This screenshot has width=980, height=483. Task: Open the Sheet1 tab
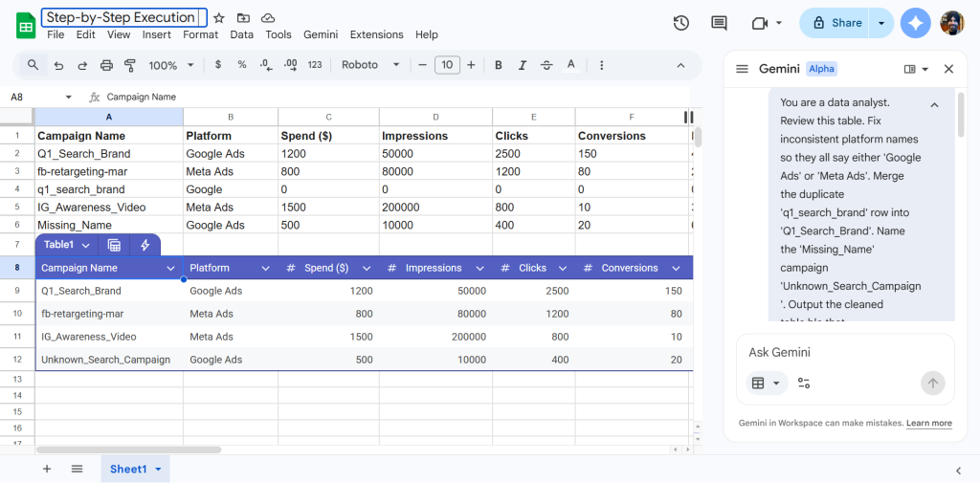pyautogui.click(x=128, y=469)
